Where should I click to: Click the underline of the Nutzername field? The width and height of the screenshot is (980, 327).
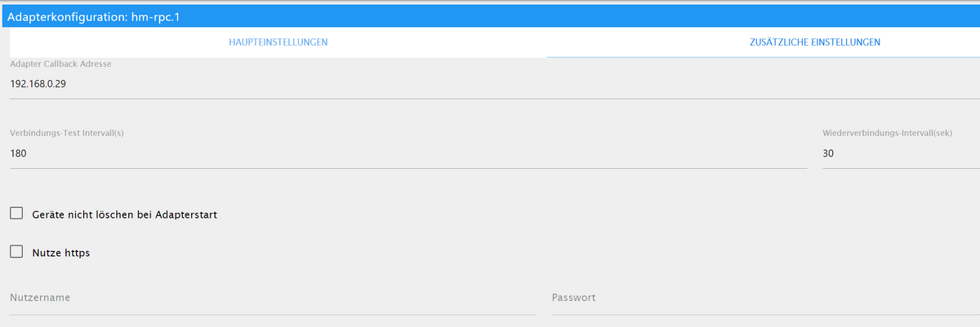coord(273,314)
